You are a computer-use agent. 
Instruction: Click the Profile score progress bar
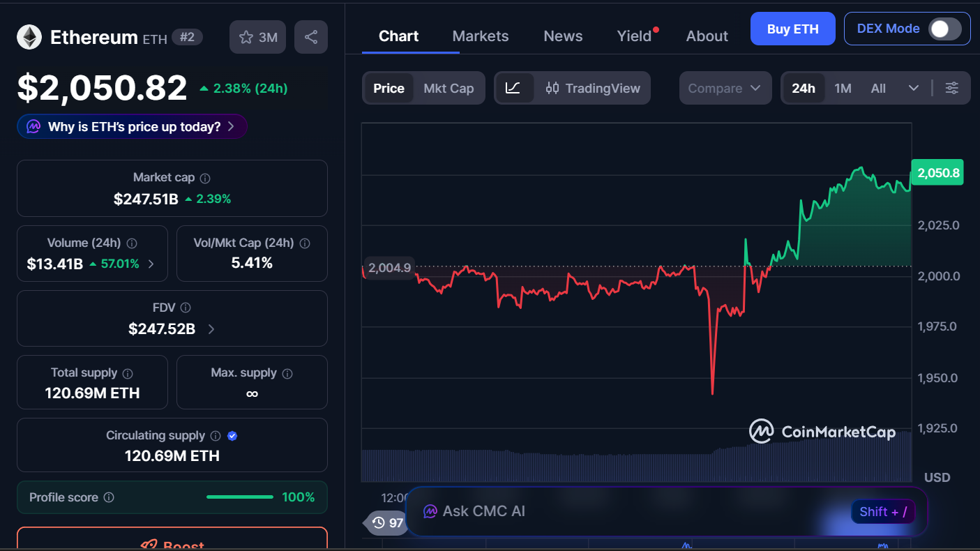pos(239,497)
